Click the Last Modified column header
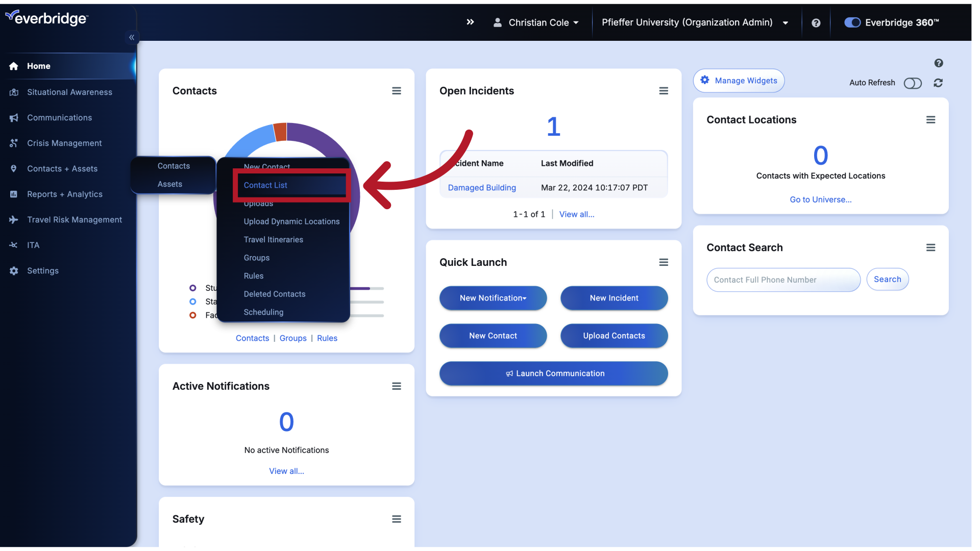The height and width of the screenshot is (551, 980). (x=567, y=163)
